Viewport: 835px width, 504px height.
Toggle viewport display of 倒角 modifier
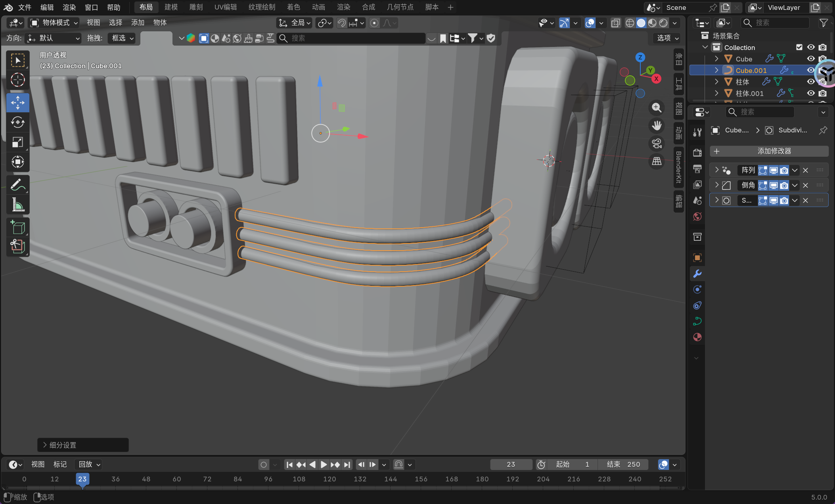click(774, 185)
